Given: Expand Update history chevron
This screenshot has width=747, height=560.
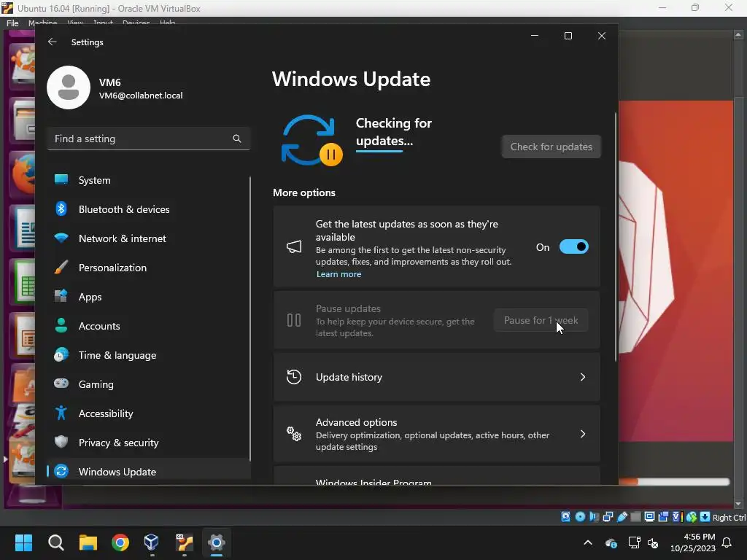Looking at the screenshot, I should coord(583,377).
